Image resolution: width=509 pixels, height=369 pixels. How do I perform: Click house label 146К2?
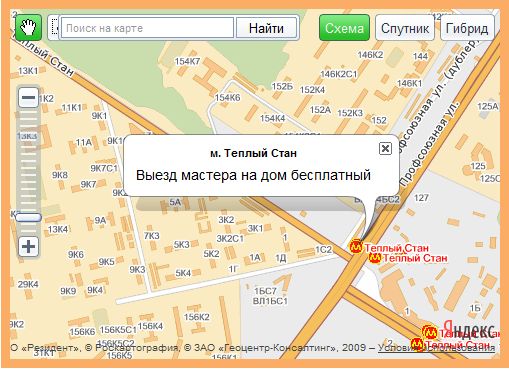[370, 55]
